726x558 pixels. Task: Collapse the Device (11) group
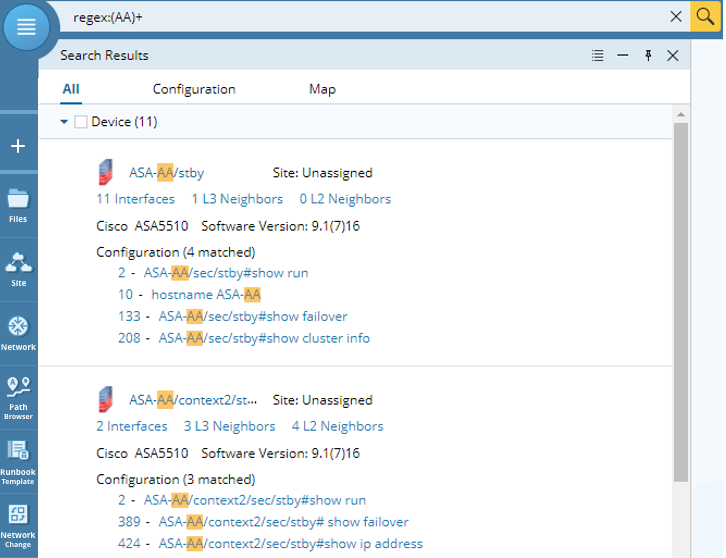64,122
